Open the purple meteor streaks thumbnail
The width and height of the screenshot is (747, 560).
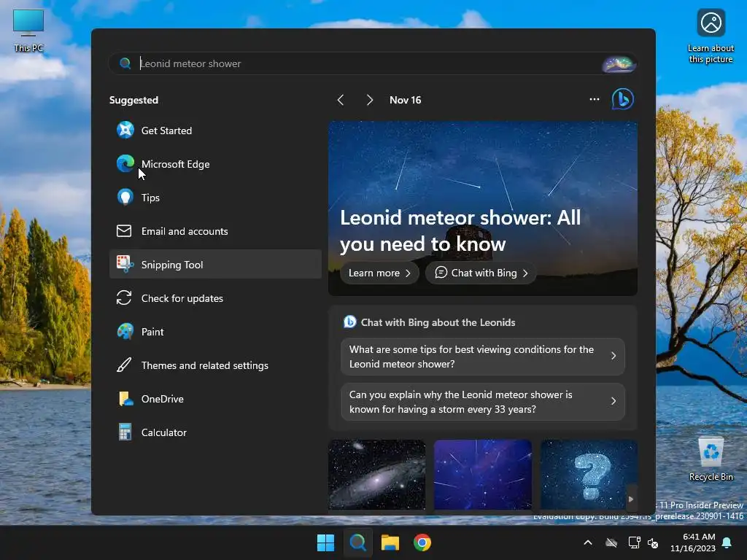[x=483, y=475]
